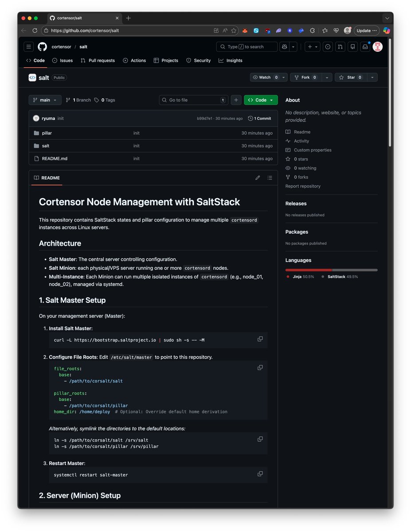Open the user avatar menu
411x532 pixels.
click(377, 47)
